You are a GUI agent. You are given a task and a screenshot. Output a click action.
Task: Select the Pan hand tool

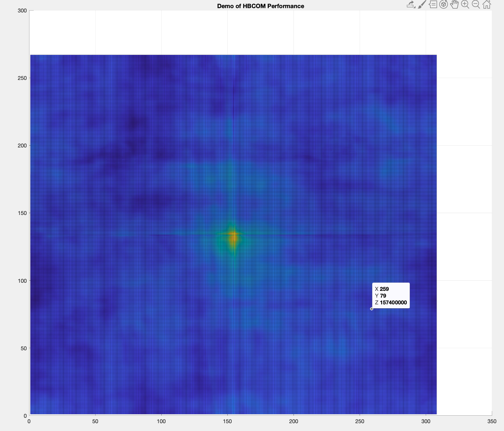point(454,5)
